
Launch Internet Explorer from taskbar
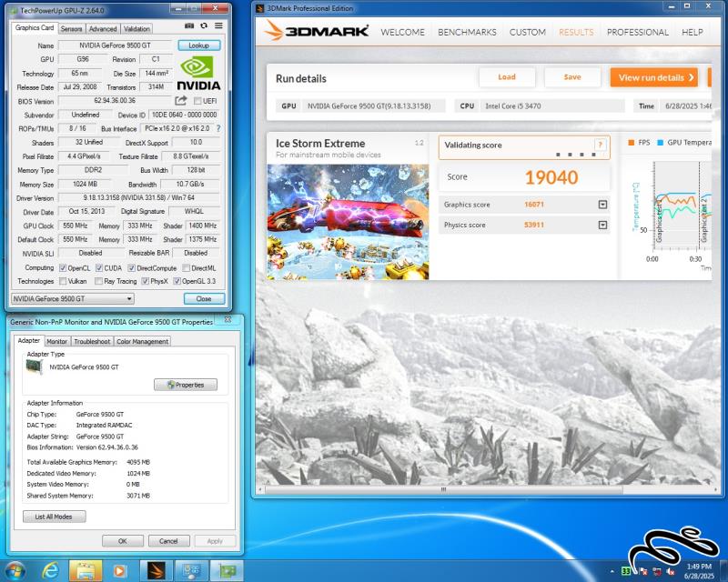click(x=50, y=570)
